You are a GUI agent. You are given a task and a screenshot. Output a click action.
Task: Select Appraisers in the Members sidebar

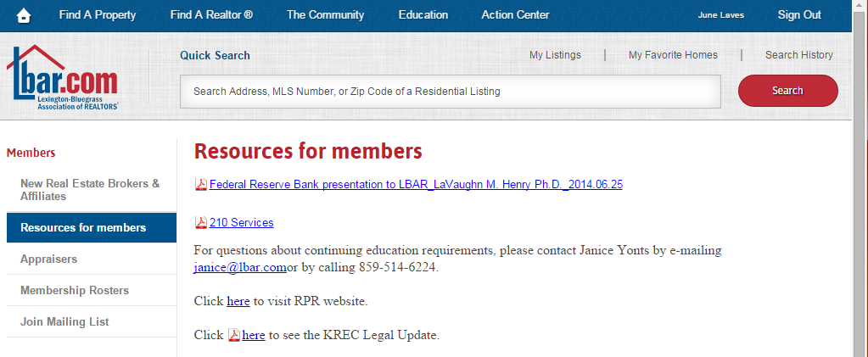coord(92,259)
